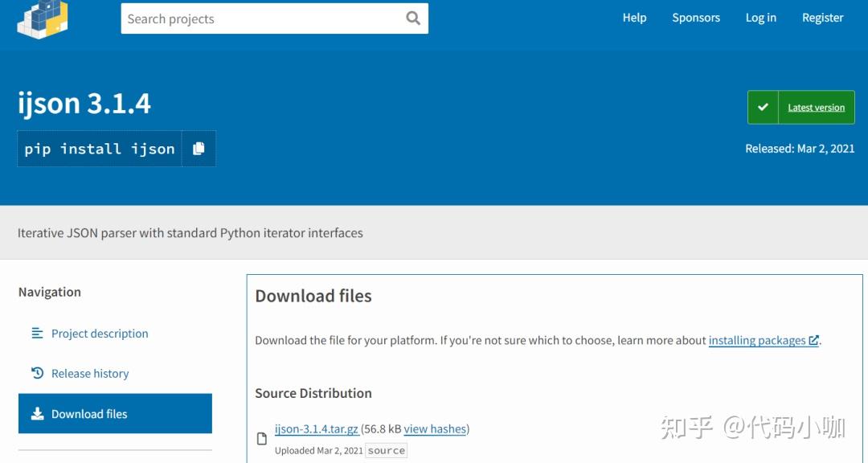Open view hashes for the source distribution

[x=435, y=429]
